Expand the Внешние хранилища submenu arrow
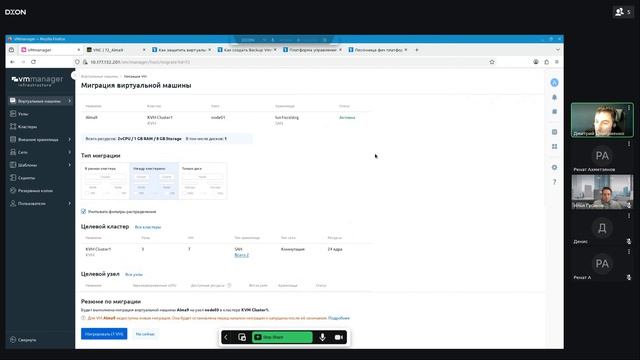This screenshot has width=640, height=360. tap(69, 140)
